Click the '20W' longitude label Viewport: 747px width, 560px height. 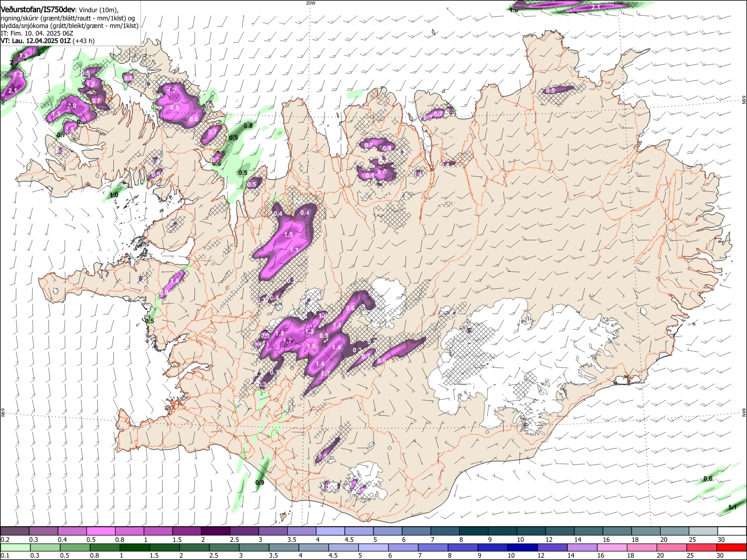point(310,3)
